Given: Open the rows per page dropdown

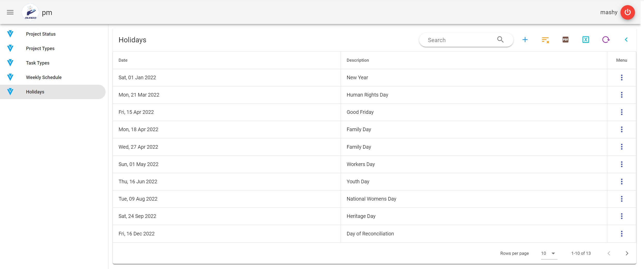Looking at the screenshot, I should click(x=549, y=253).
